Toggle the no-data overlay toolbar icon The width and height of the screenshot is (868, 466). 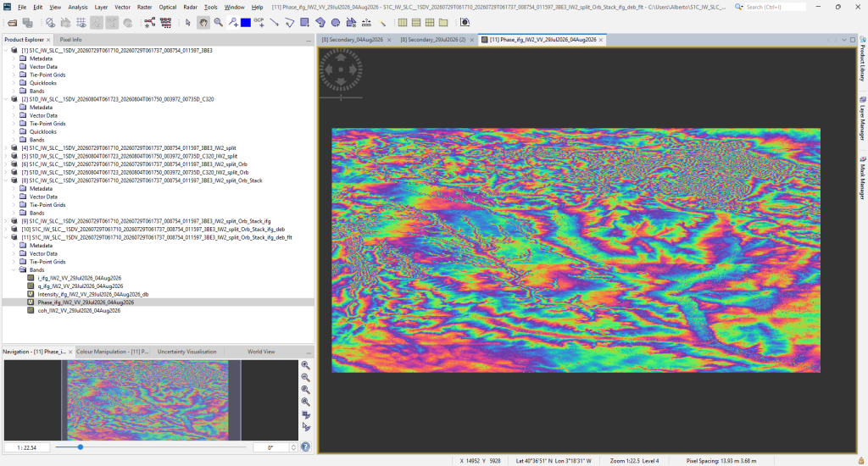click(x=50, y=23)
